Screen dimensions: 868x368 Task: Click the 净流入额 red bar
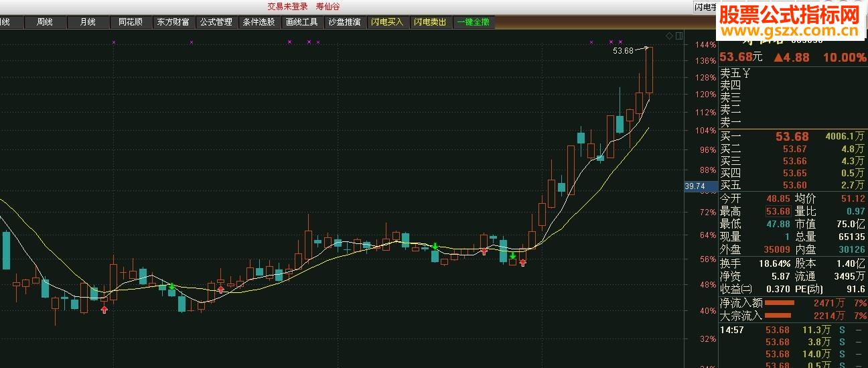click(779, 303)
